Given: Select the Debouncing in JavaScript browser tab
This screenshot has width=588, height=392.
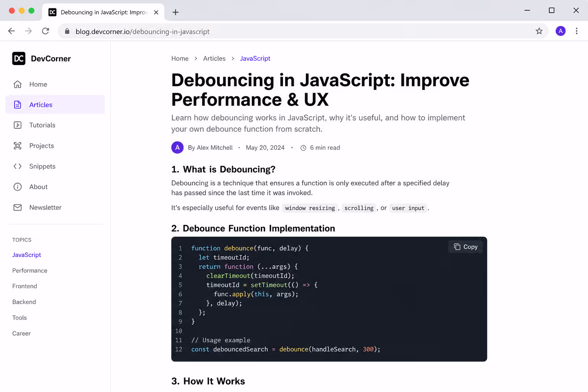Looking at the screenshot, I should tap(103, 12).
